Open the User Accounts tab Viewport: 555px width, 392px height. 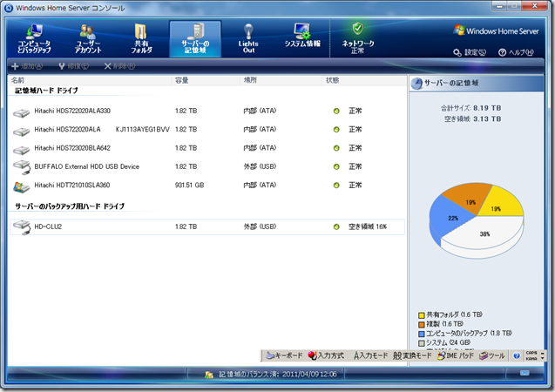(88, 38)
